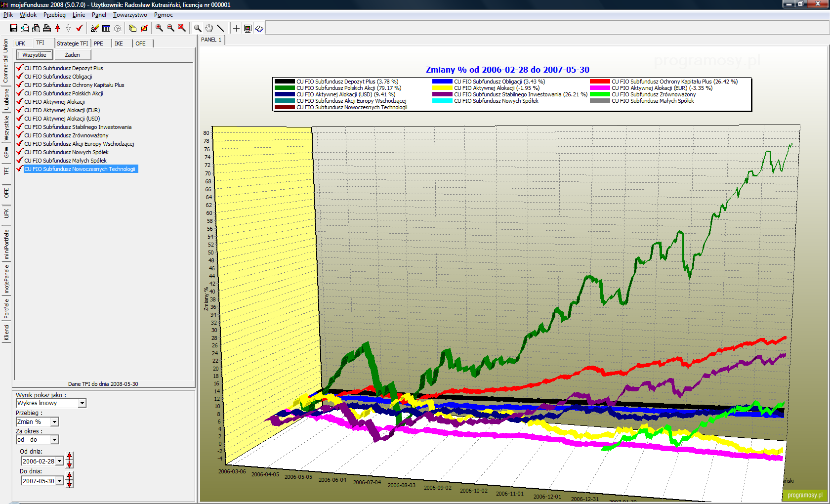Click the zoom out magnifier icon

(170, 28)
